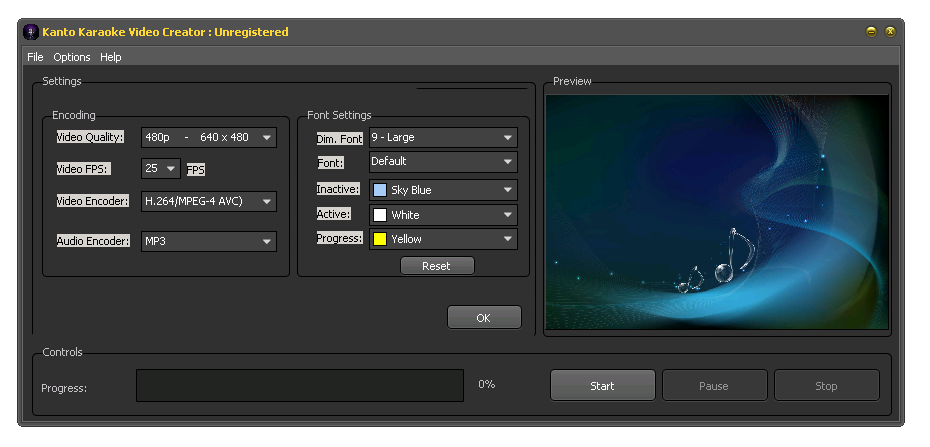The width and height of the screenshot is (930, 447).
Task: Open the Video Encoder dropdown
Action: coord(209,201)
